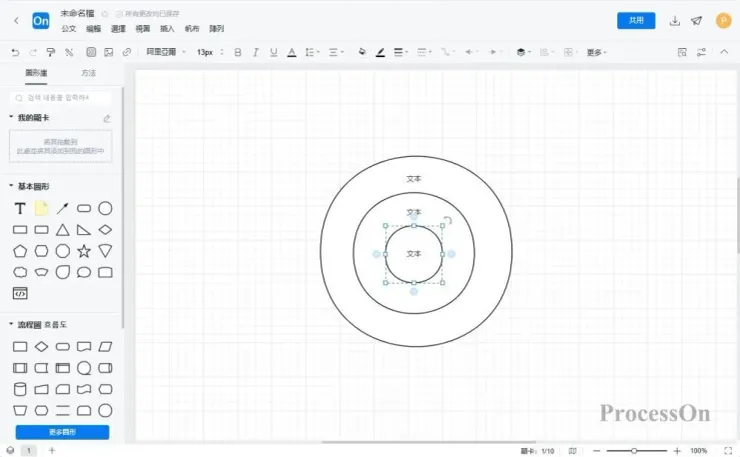Select page tab 1
The image size is (740, 457).
tap(29, 451)
